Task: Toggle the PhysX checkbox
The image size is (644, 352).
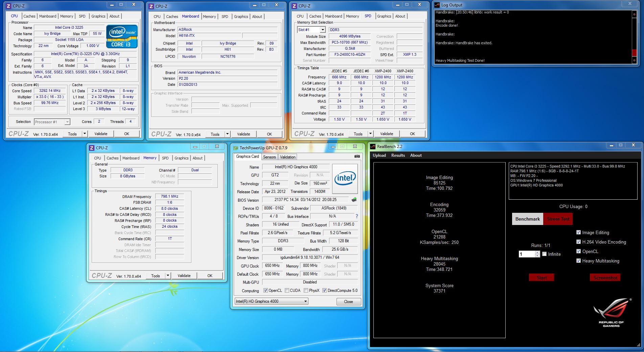Action: coord(306,291)
